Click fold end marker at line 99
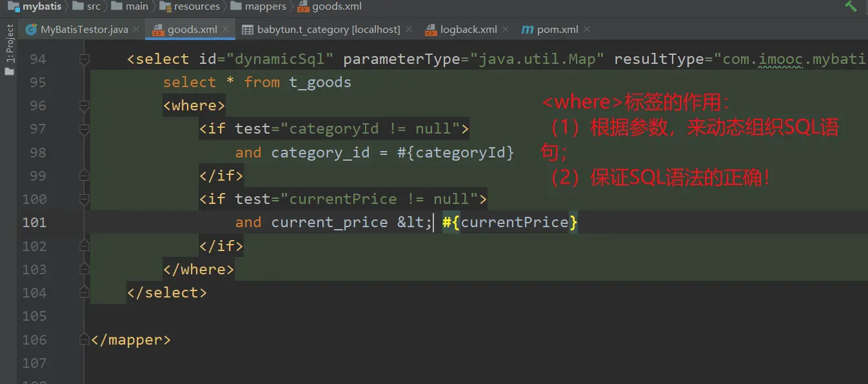 pyautogui.click(x=84, y=176)
